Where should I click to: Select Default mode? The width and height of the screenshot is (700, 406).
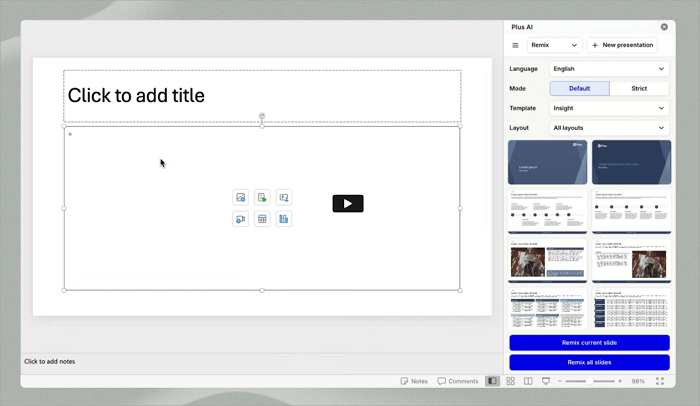[x=579, y=88]
